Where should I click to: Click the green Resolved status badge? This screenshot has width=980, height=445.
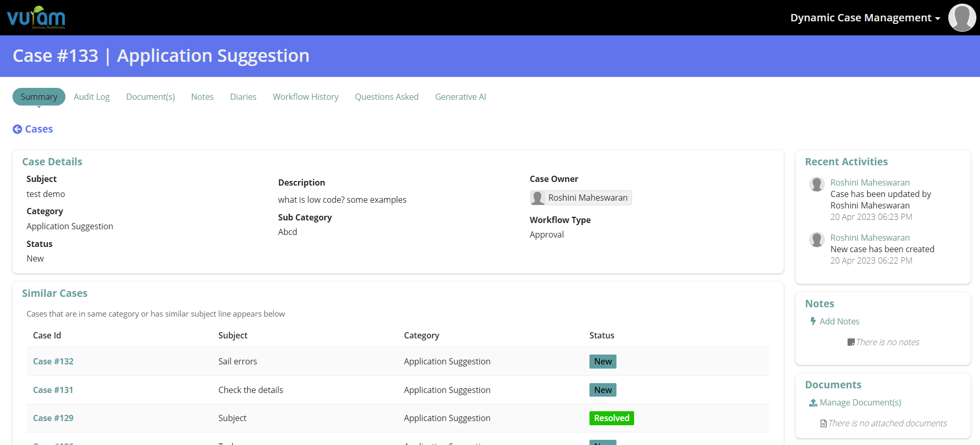611,418
